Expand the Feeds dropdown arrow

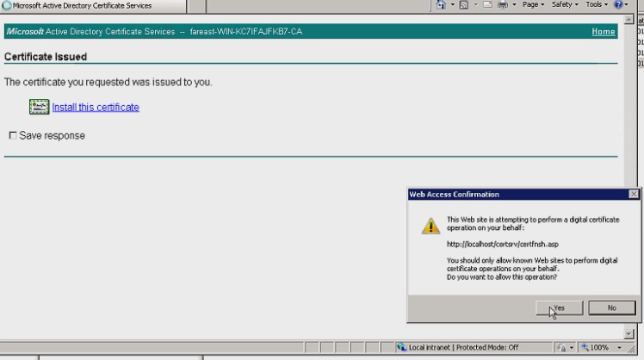pos(475,4)
